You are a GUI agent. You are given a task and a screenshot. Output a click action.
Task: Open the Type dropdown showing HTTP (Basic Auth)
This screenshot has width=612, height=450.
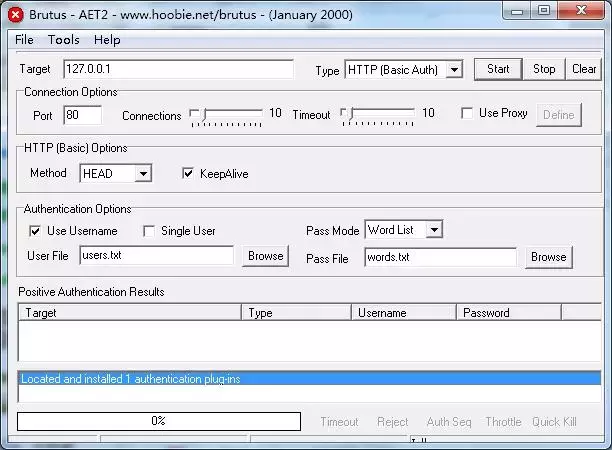404,70
